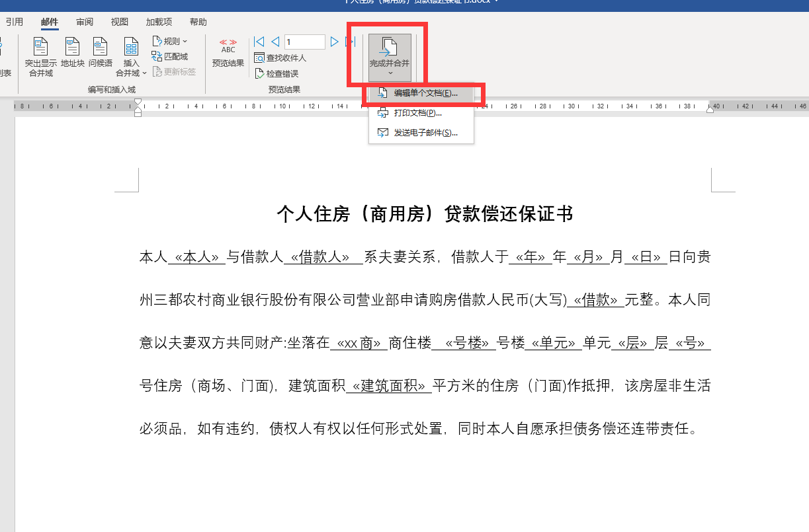
Task: Click the «月» merge field
Action: 589,256
